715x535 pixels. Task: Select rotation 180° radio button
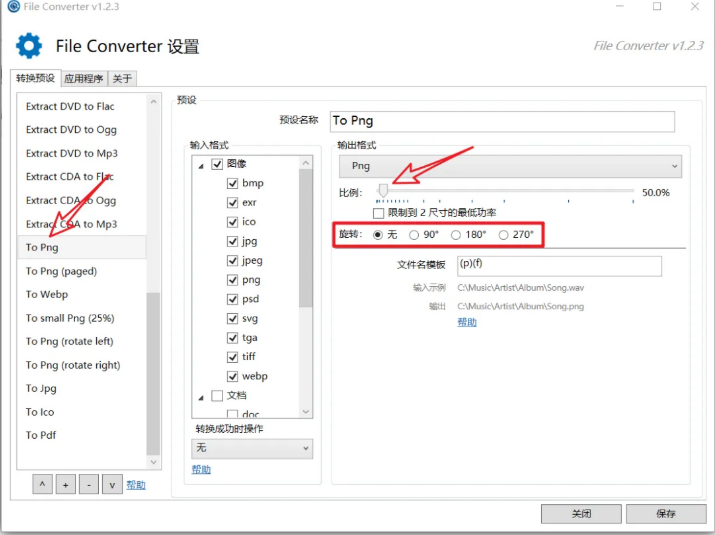tap(456, 235)
